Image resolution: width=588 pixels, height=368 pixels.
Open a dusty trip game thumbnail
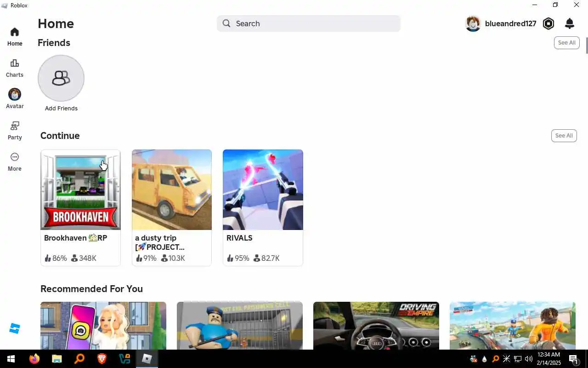point(172,190)
